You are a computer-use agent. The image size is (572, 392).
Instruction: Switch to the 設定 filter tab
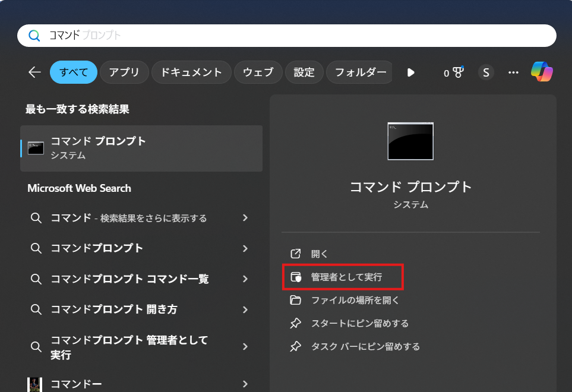(304, 72)
